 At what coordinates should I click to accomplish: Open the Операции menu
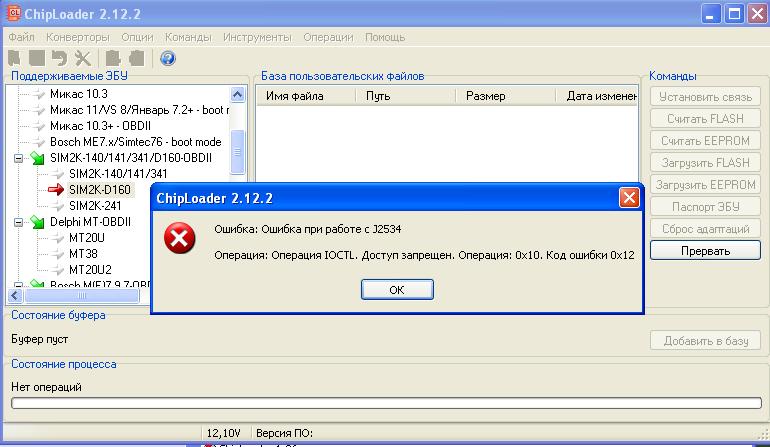328,37
